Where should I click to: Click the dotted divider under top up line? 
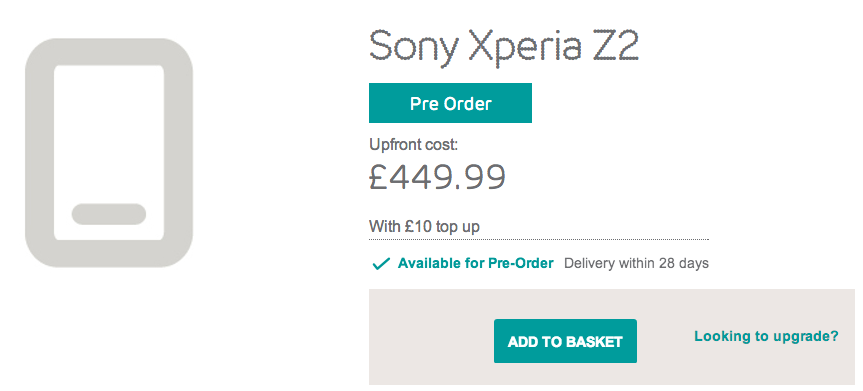(539, 240)
